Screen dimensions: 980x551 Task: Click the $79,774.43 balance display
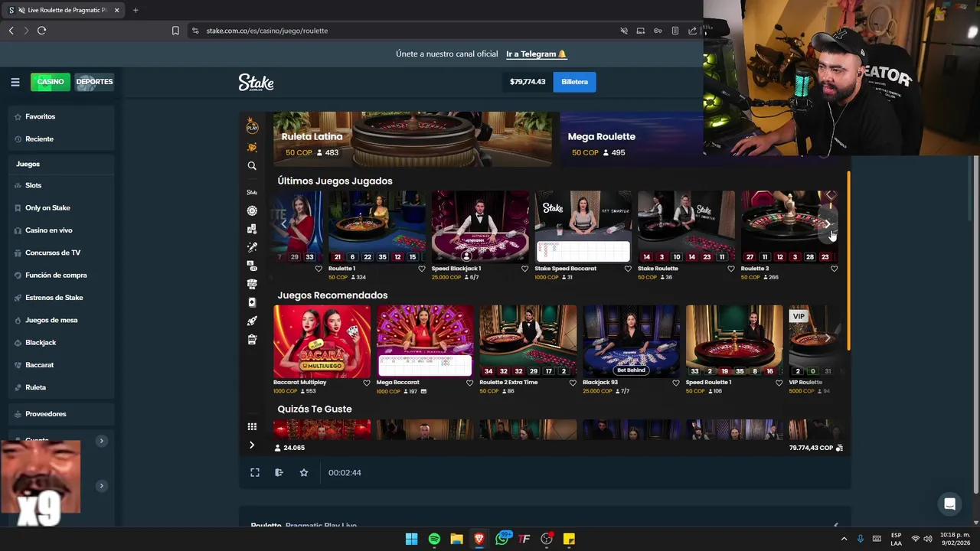point(528,82)
